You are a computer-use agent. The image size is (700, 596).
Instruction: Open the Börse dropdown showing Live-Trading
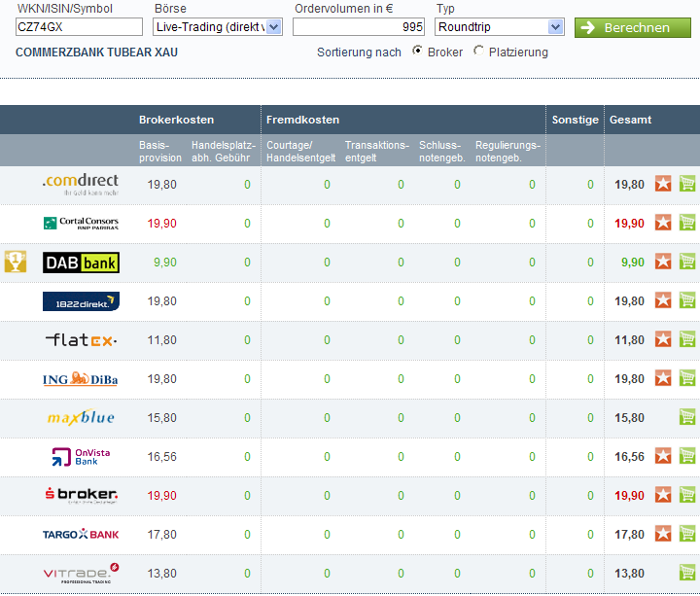(x=218, y=27)
